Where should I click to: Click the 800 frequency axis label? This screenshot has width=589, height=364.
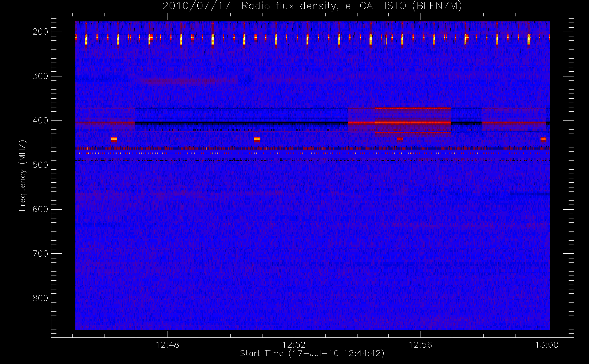(40, 298)
